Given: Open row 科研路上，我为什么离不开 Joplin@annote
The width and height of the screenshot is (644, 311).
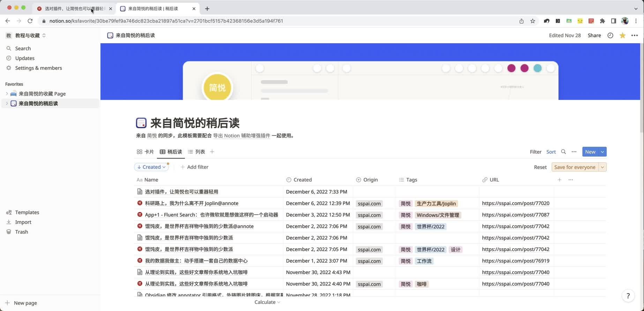Looking at the screenshot, I should 192,203.
